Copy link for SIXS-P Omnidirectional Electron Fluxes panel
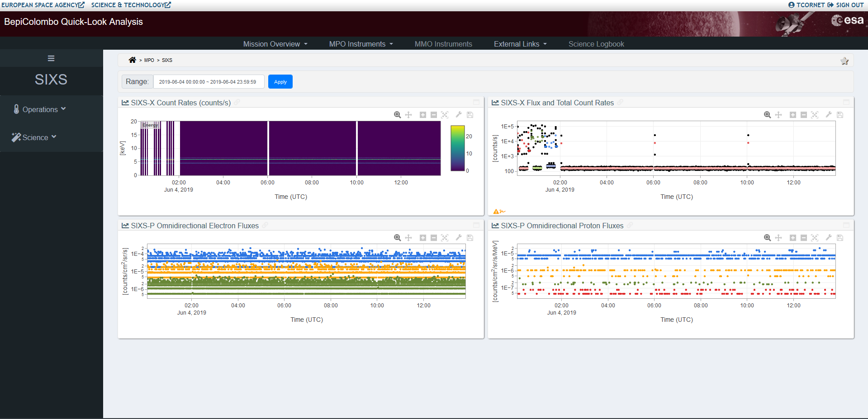The width and height of the screenshot is (868, 419). coord(265,226)
